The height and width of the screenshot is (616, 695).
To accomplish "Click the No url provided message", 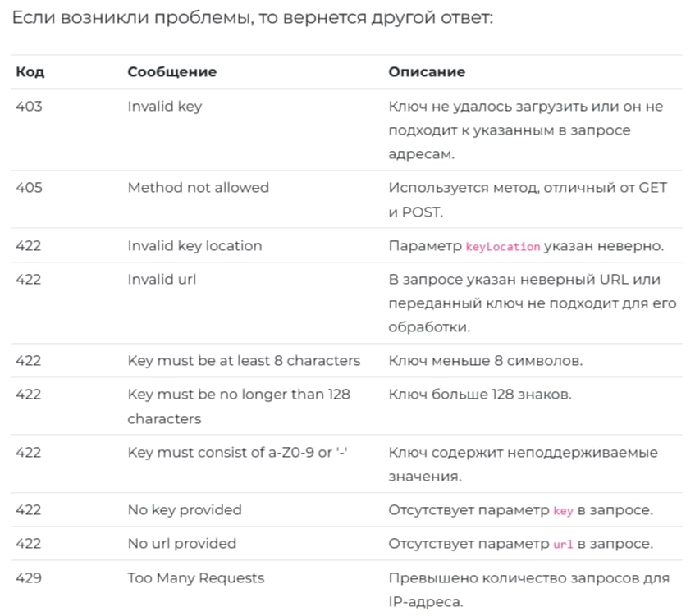I will point(181,544).
